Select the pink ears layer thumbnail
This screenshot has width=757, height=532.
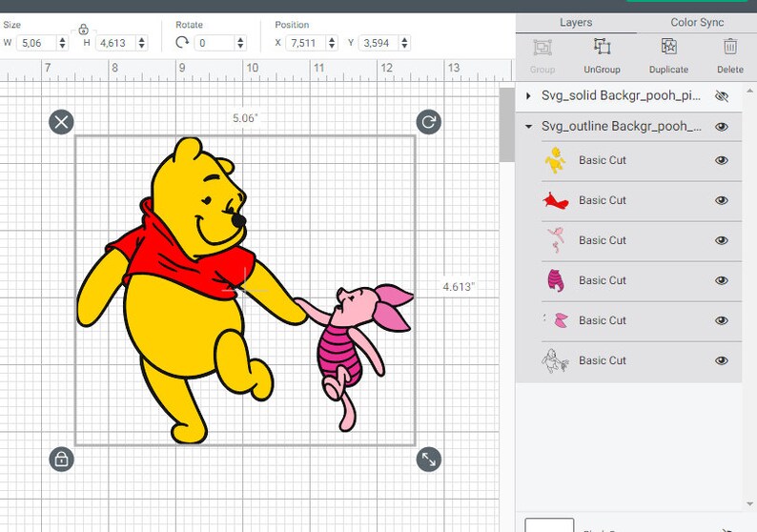[x=556, y=320]
